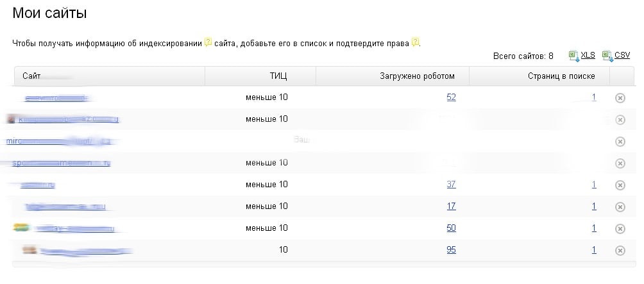Open the 95 robot-loaded pages link
644x284 pixels.
pyautogui.click(x=451, y=250)
